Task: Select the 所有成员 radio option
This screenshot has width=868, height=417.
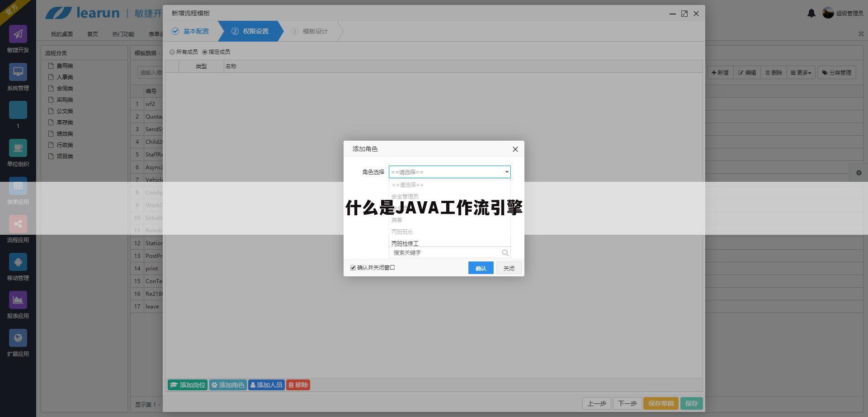Action: point(172,52)
